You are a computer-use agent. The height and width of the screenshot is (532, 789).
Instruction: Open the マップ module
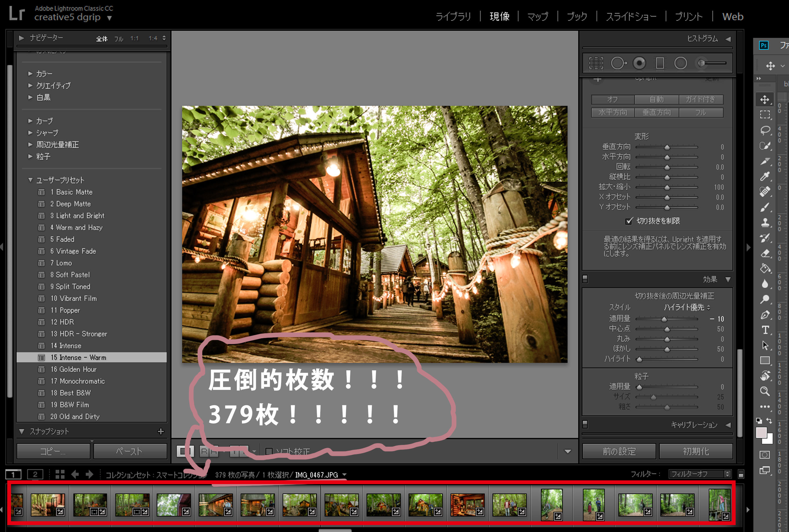click(538, 16)
